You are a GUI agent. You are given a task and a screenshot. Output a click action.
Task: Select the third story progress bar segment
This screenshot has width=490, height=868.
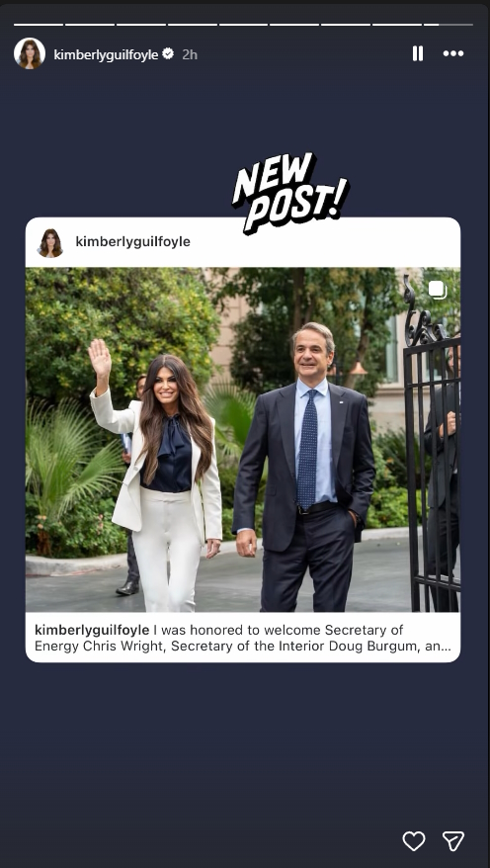tap(141, 25)
